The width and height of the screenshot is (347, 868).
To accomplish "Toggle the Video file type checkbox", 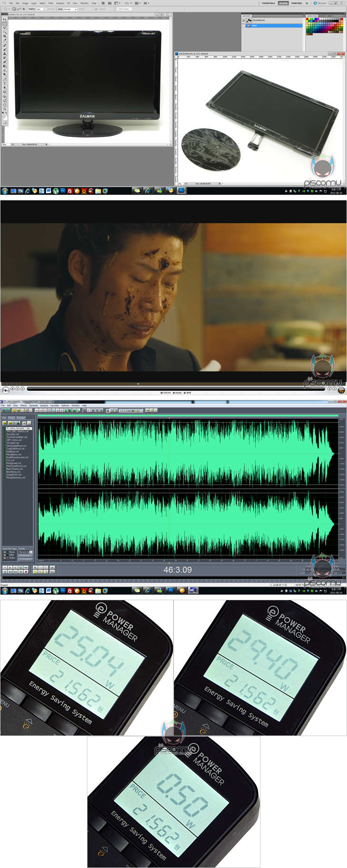I will point(4,558).
